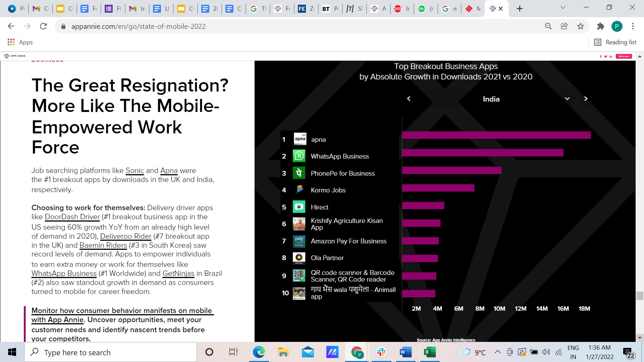Click the PhonePe for Business app icon
Screen dimensions: 644x362
point(300,173)
